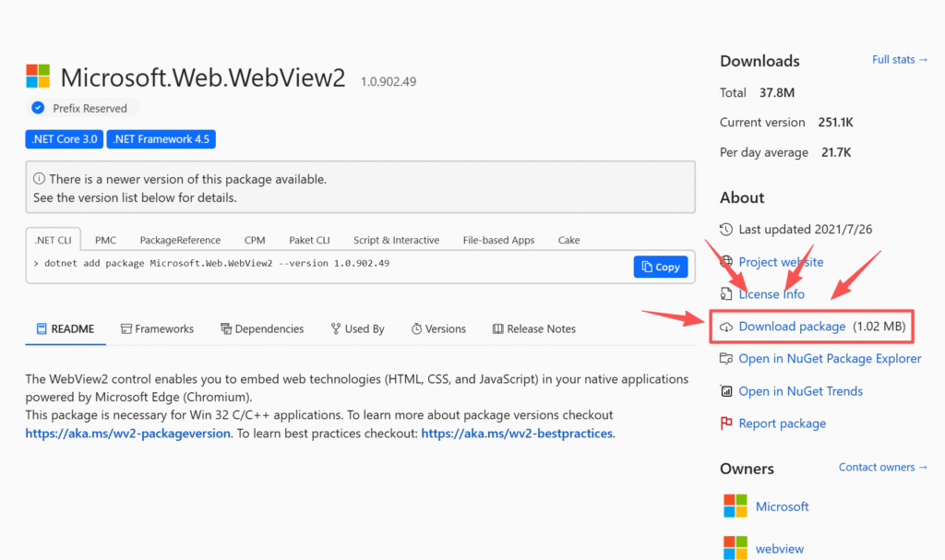
Task: Click the info icon in newer version notice
Action: click(39, 178)
